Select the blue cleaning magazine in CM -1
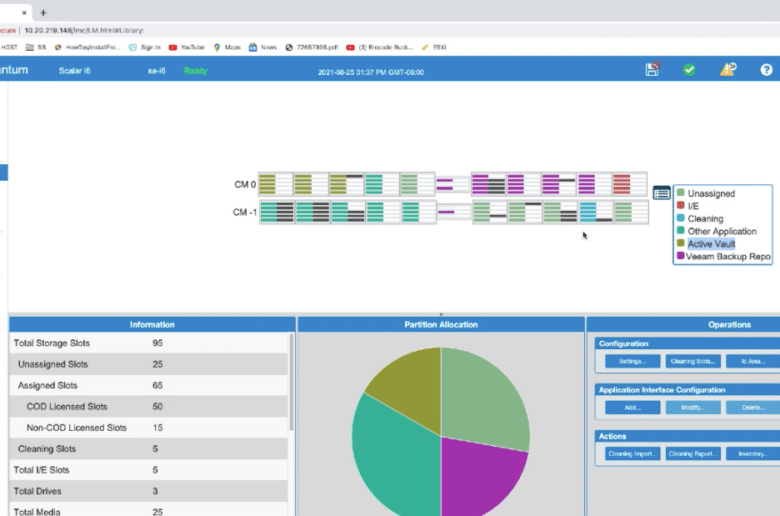Image resolution: width=780 pixels, height=516 pixels. pyautogui.click(x=595, y=212)
